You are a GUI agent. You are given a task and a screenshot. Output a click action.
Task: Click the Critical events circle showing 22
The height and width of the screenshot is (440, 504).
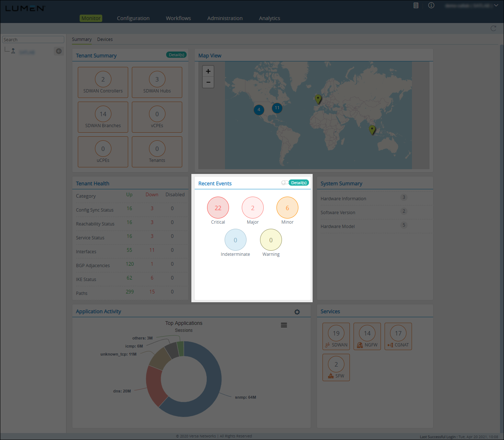[218, 208]
